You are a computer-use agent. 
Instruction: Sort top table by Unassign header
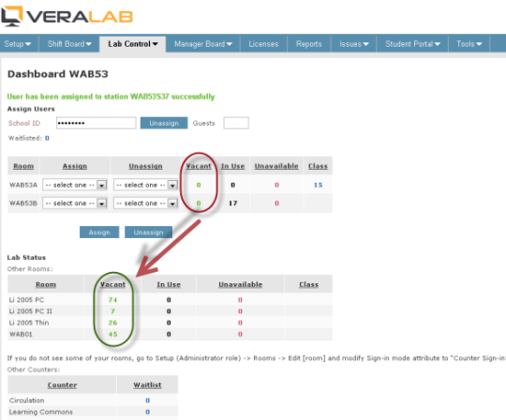(x=145, y=166)
